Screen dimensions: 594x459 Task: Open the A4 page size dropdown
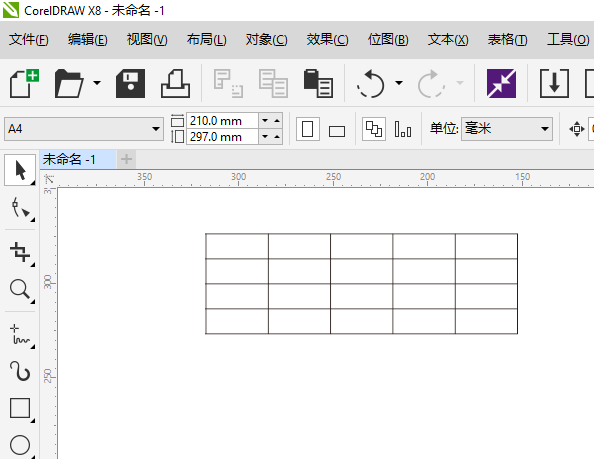(x=84, y=129)
